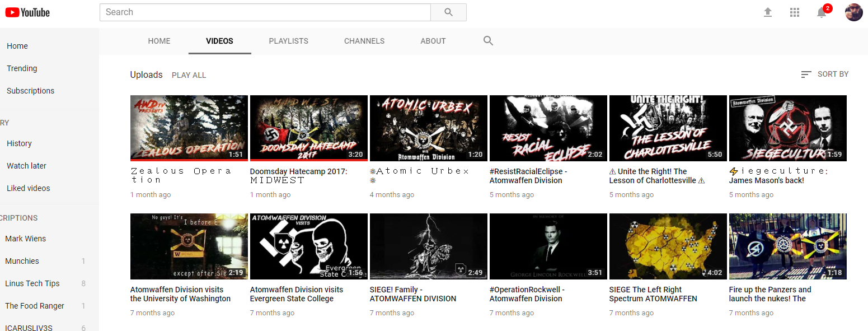Click the 'SIEGE! Family' video title
This screenshot has width=868, height=331.
(x=413, y=294)
